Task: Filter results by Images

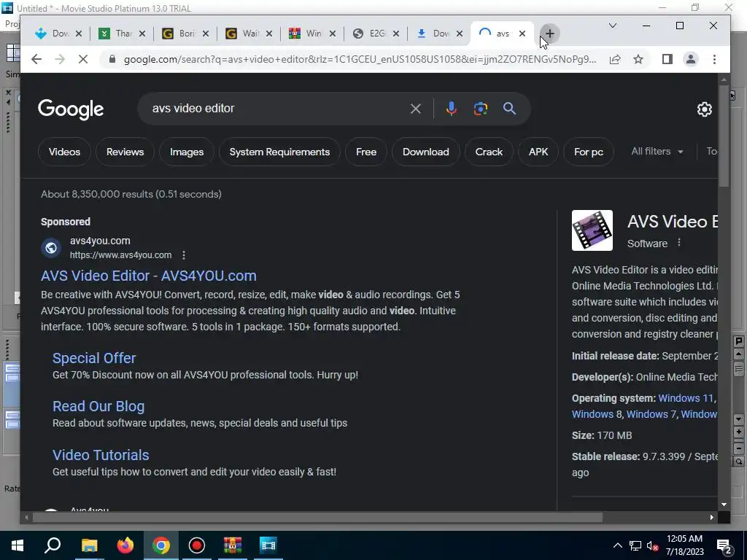Action: (x=187, y=152)
